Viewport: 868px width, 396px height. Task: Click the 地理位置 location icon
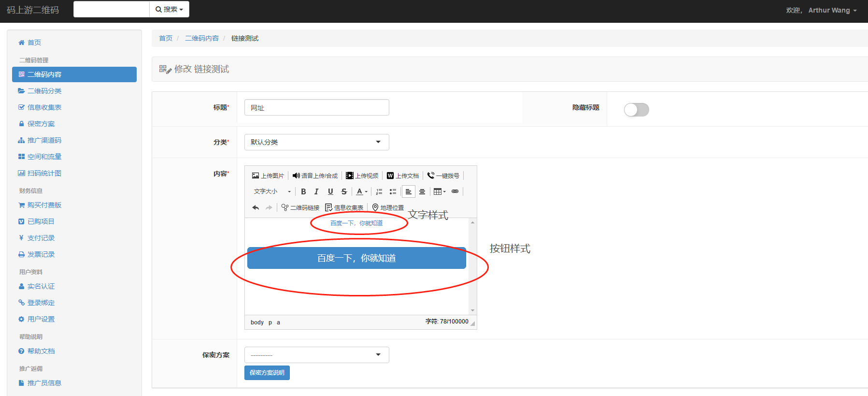coord(387,207)
